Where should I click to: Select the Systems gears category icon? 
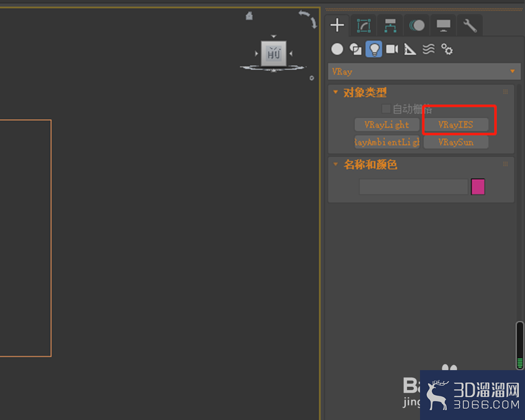click(x=447, y=49)
